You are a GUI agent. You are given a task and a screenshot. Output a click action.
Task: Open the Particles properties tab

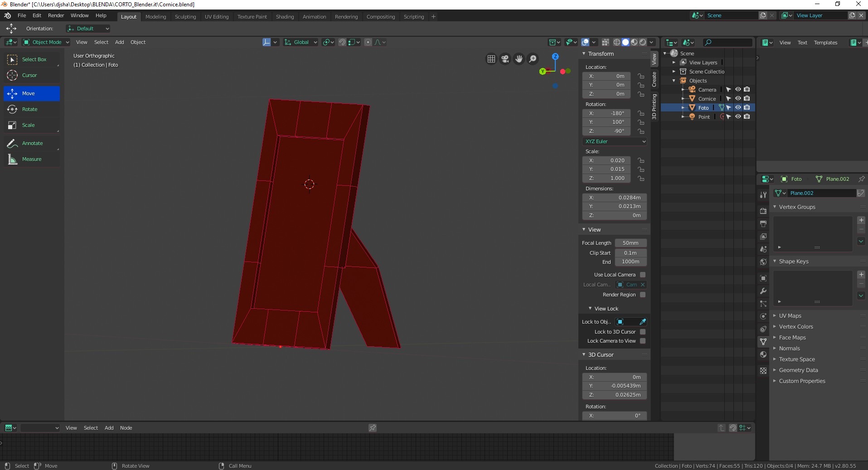[763, 304]
